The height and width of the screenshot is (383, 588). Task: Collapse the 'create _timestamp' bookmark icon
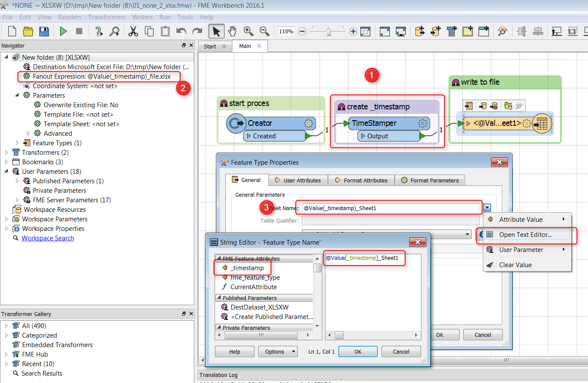[x=341, y=107]
